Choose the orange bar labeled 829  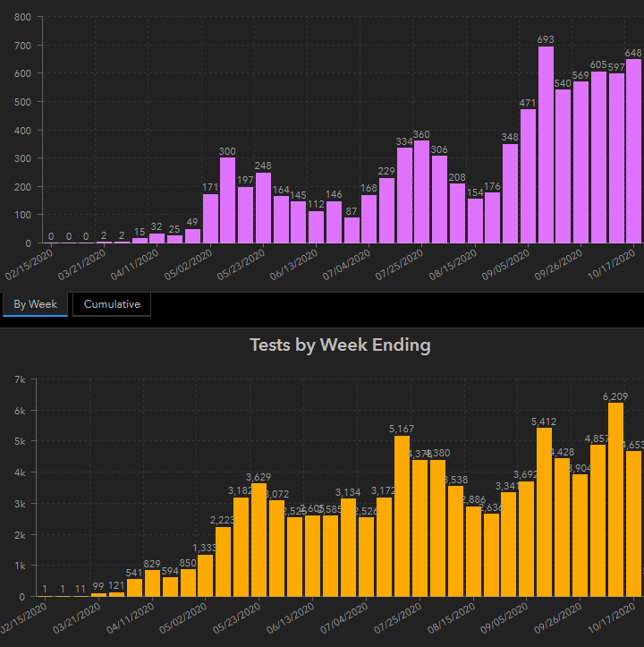[152, 583]
